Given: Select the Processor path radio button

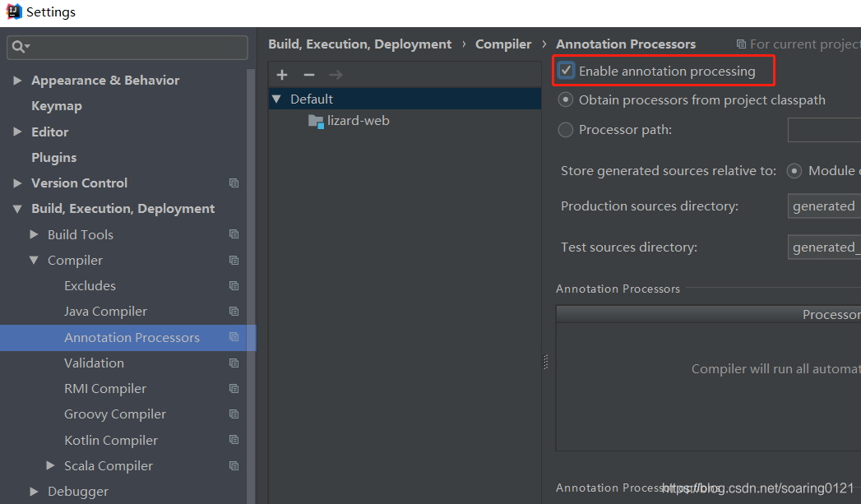Looking at the screenshot, I should point(566,130).
